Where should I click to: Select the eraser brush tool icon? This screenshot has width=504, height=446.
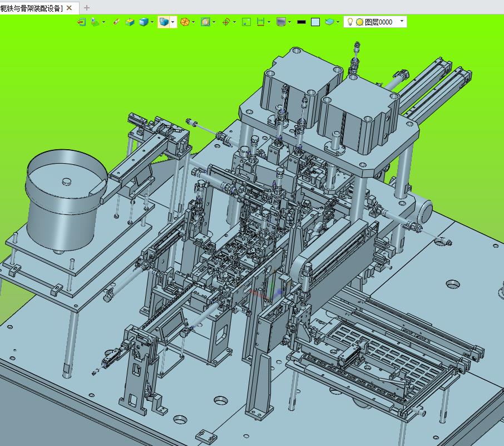point(116,22)
